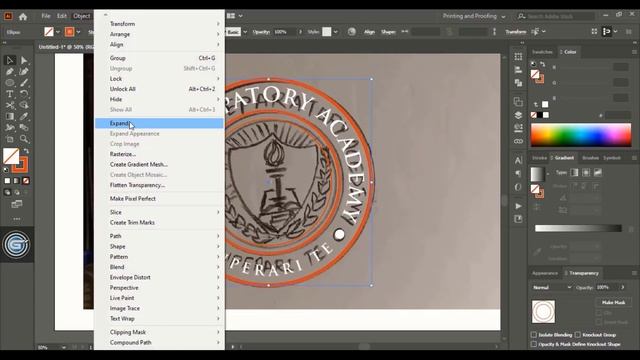640x360 pixels.
Task: Select the Gradient tool
Action: [10, 116]
